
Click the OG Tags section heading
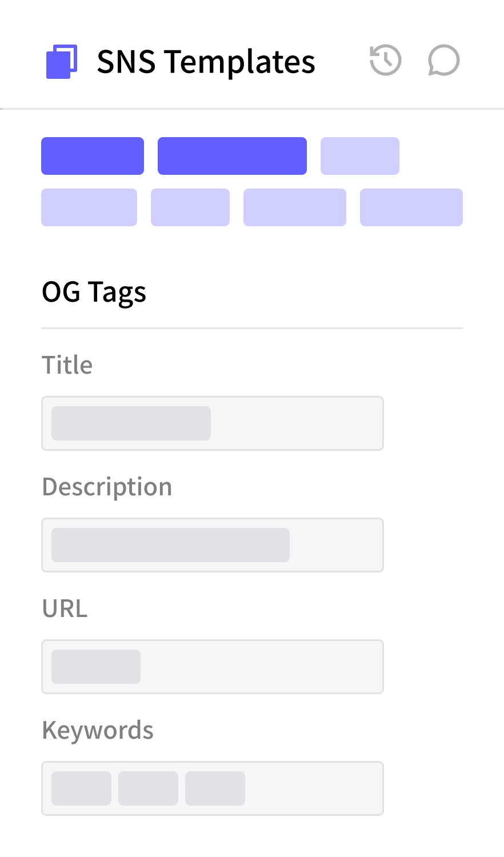point(94,293)
